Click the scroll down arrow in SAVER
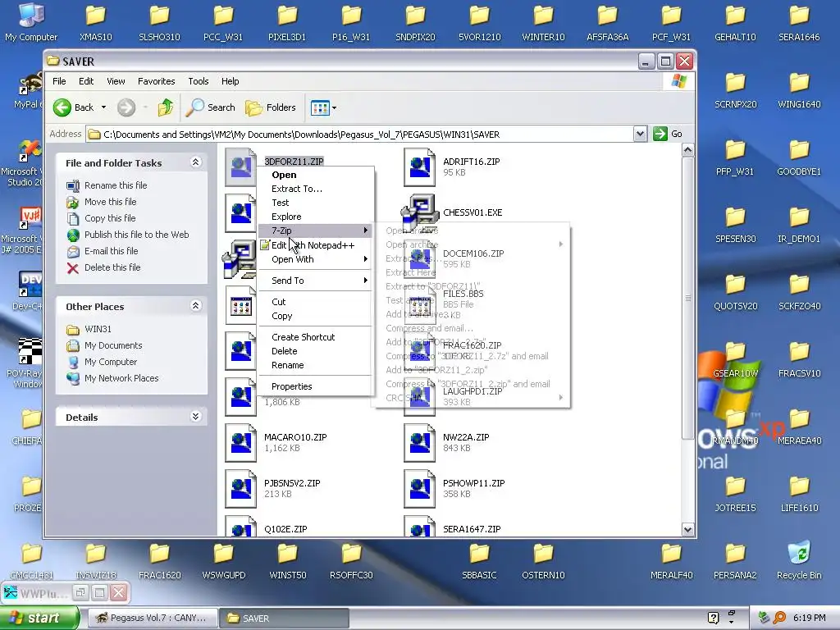Image resolution: width=840 pixels, height=630 pixels. click(x=688, y=529)
